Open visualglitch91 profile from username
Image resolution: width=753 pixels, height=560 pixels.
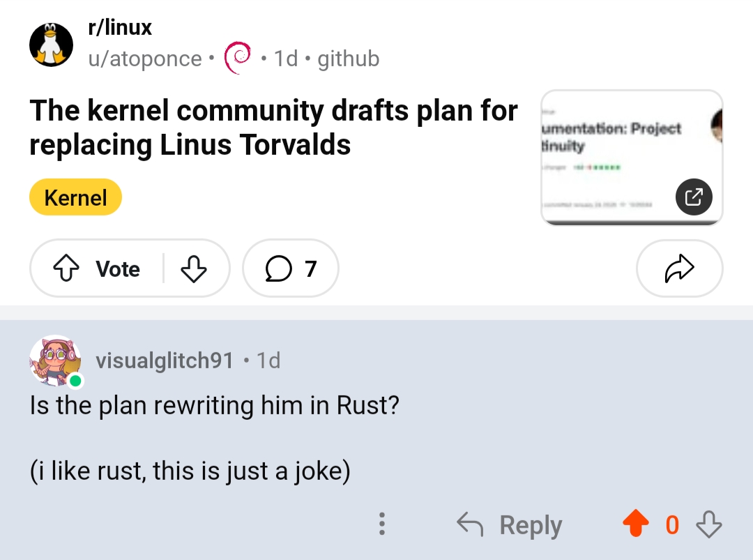click(165, 361)
